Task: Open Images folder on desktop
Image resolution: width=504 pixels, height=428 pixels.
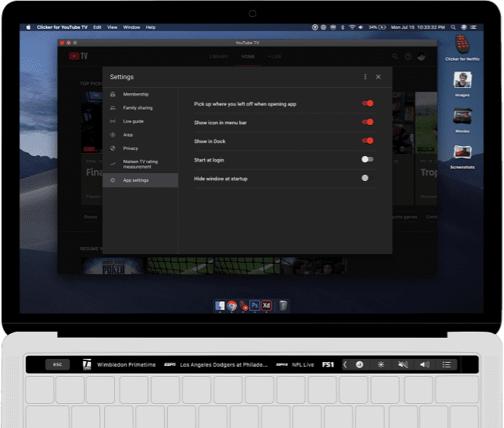Action: coord(462,84)
